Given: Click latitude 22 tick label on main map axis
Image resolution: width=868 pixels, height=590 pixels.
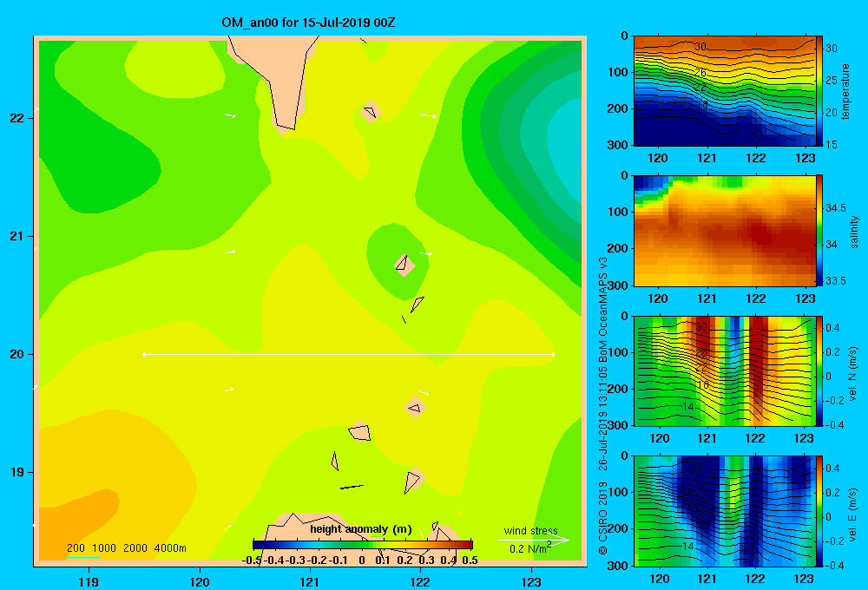Looking at the screenshot, I should pyautogui.click(x=17, y=118).
